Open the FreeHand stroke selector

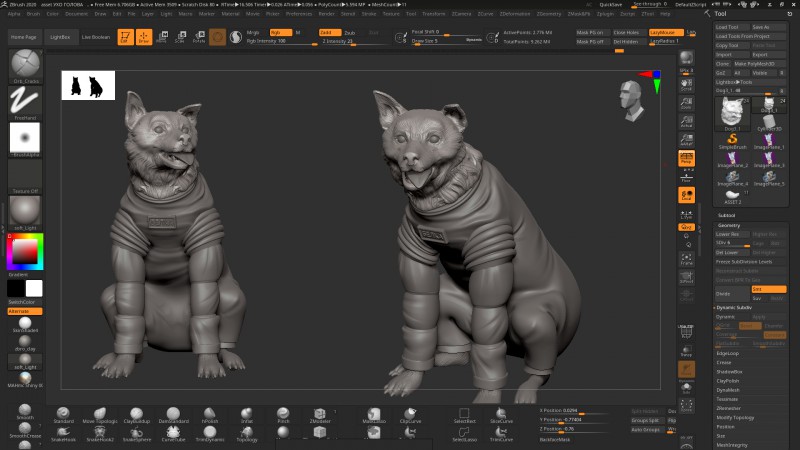pos(24,102)
